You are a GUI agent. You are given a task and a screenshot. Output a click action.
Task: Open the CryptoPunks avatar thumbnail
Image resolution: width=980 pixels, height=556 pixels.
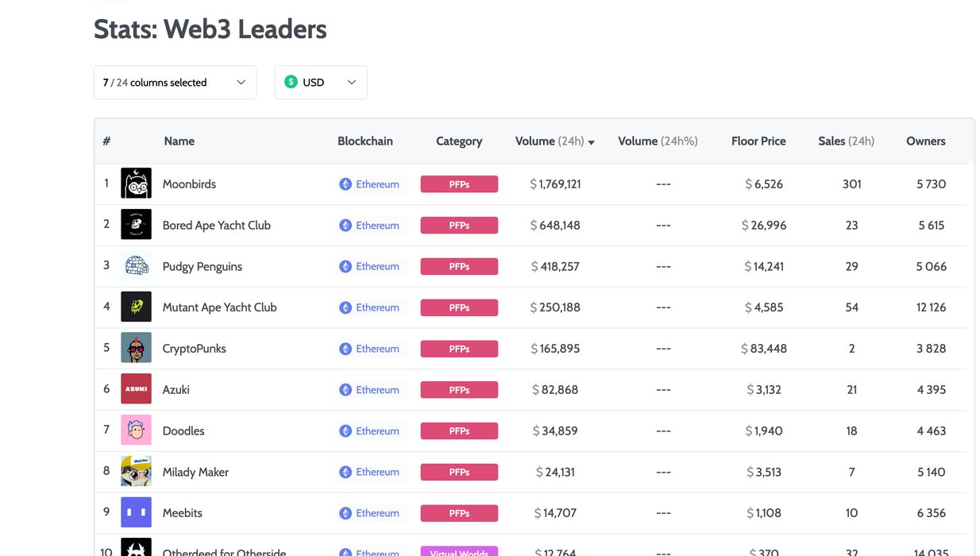click(136, 348)
